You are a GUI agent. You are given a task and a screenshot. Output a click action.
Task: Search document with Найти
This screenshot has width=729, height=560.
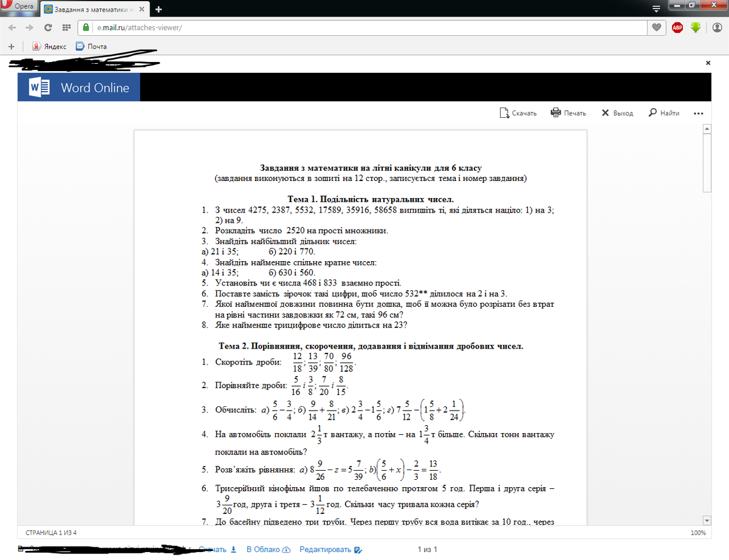(664, 113)
